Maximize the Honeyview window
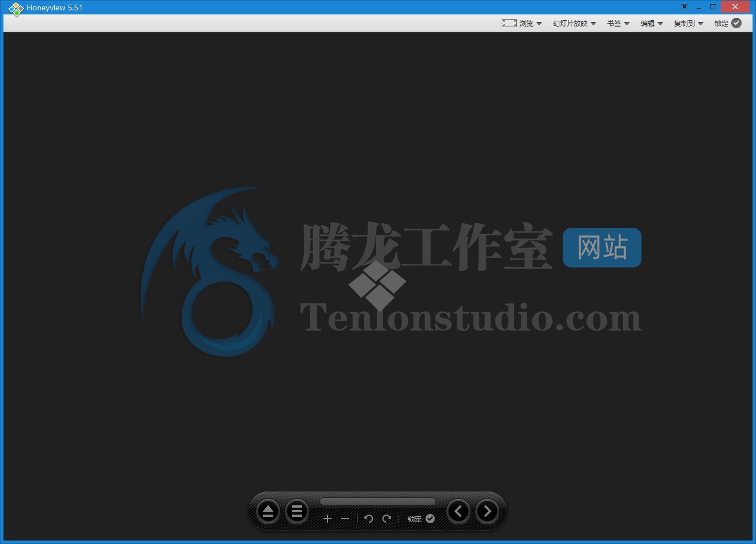 pos(713,7)
